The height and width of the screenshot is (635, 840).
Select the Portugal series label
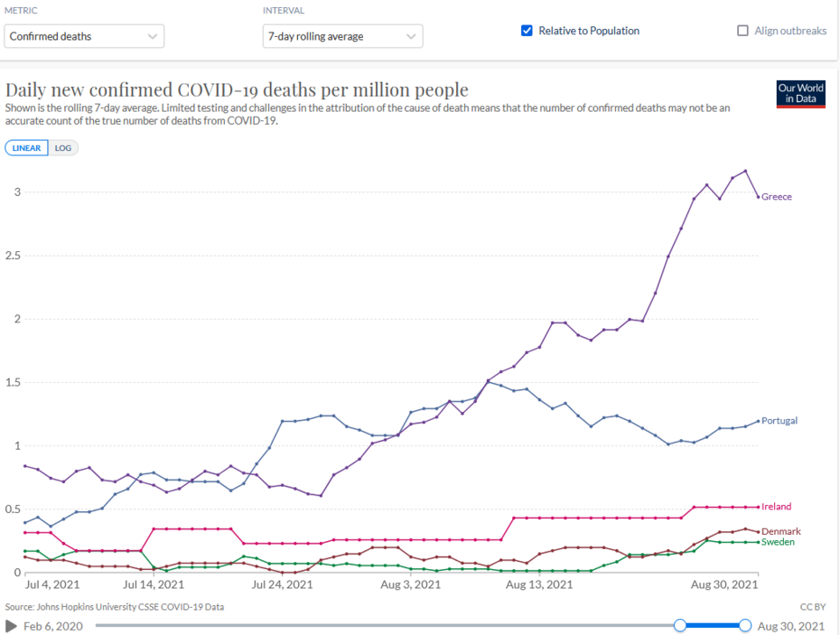tap(779, 421)
